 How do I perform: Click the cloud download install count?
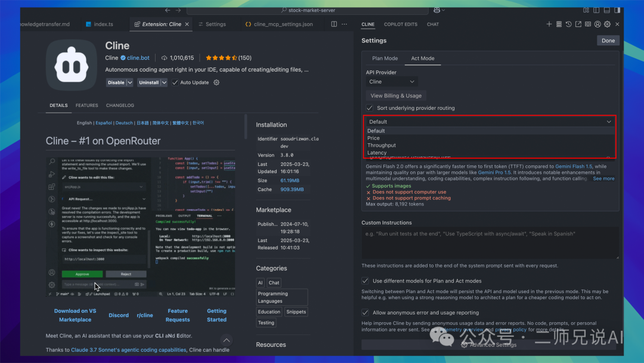click(178, 58)
